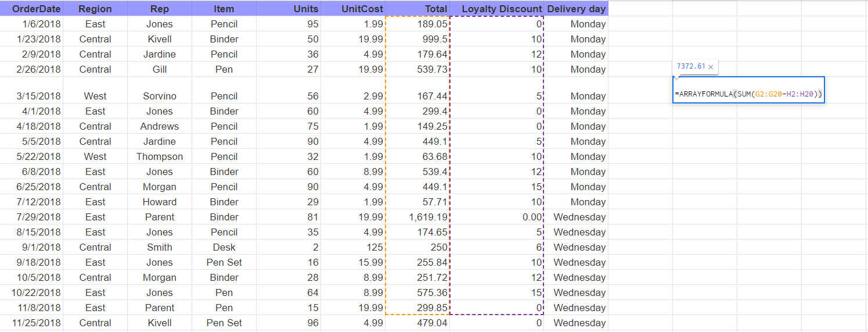Select the unit cost cell 125
Viewport: 868px width, 332px height.
353,247
